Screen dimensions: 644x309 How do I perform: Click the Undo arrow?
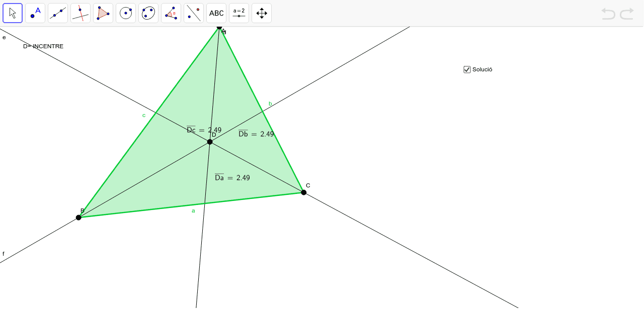pos(608,14)
